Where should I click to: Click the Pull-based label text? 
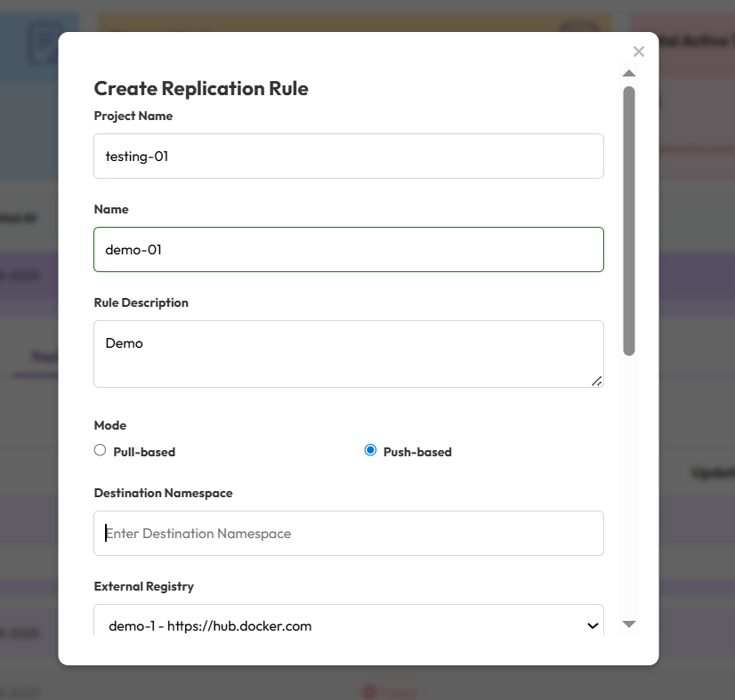click(144, 452)
